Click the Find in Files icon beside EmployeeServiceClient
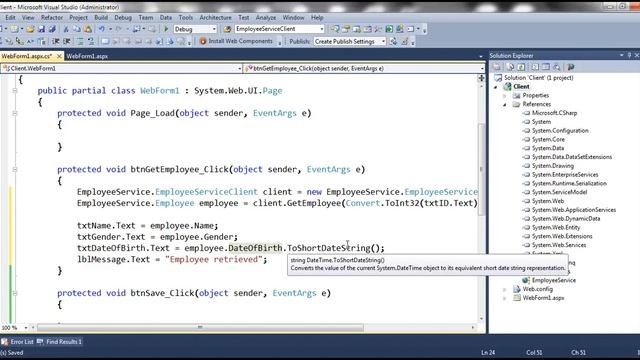Image resolution: width=640 pixels, height=360 pixels. 227,29
